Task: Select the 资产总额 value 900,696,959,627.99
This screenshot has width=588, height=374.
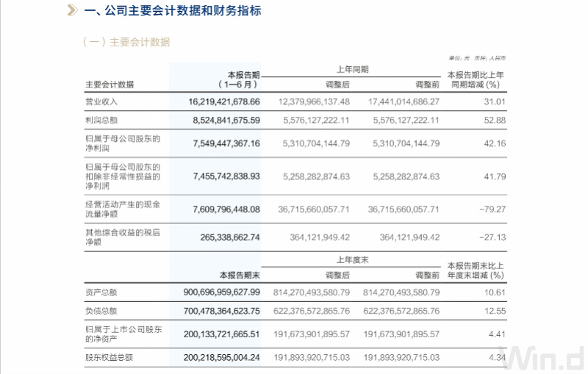Action: (x=222, y=292)
